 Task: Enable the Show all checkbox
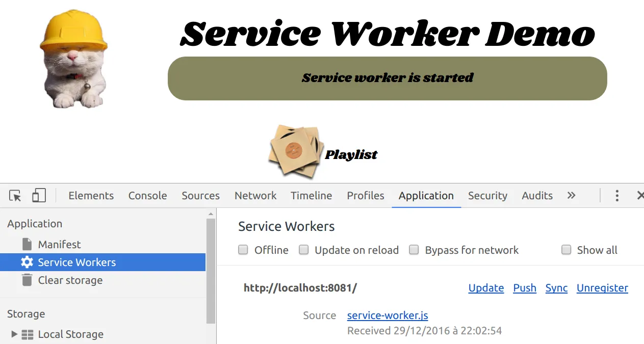tap(566, 250)
